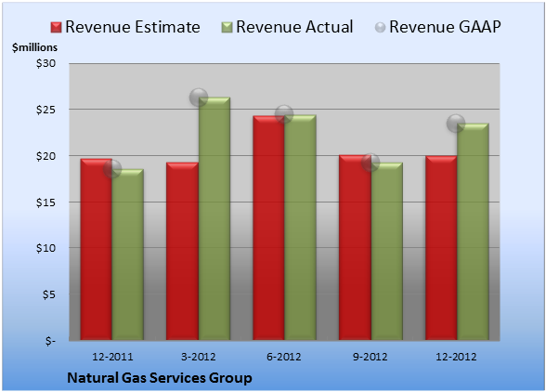Click the GAAP marker above 6-2012

(x=284, y=114)
